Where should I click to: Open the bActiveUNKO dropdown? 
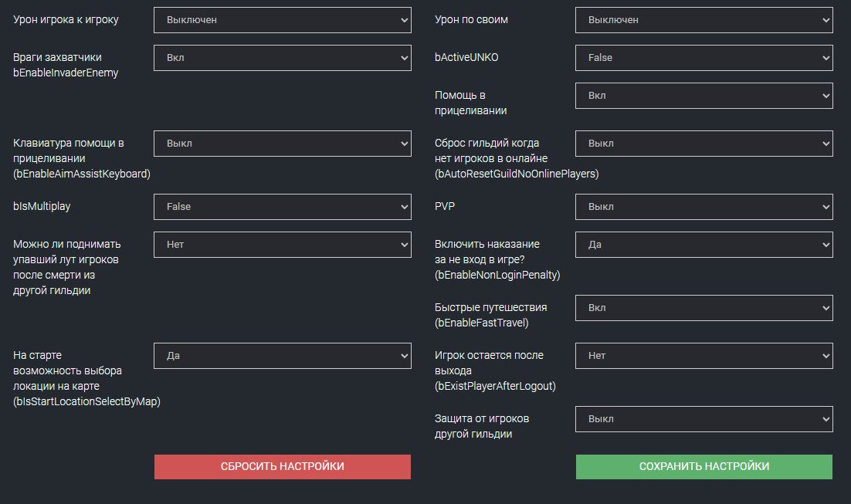[704, 58]
